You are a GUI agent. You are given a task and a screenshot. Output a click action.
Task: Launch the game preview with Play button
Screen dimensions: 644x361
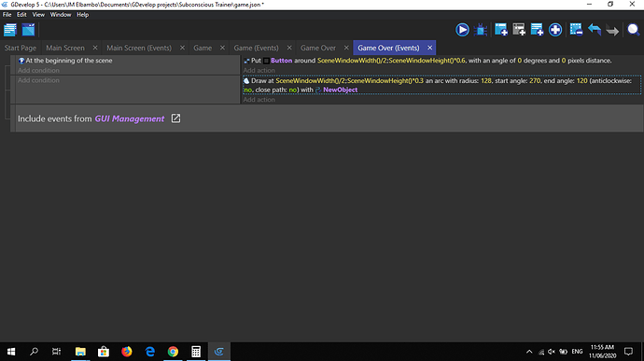462,30
